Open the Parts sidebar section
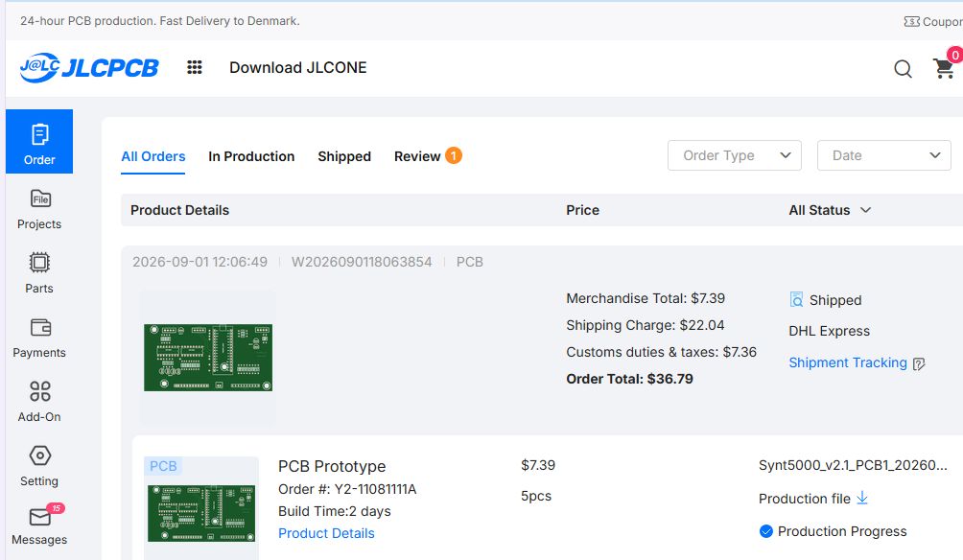963x560 pixels. click(39, 272)
